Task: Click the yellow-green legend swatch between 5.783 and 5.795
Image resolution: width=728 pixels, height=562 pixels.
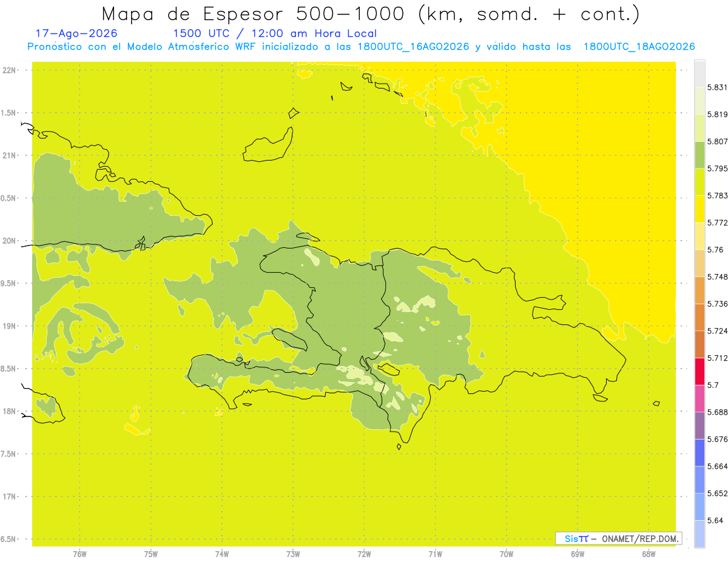Action: [x=699, y=182]
